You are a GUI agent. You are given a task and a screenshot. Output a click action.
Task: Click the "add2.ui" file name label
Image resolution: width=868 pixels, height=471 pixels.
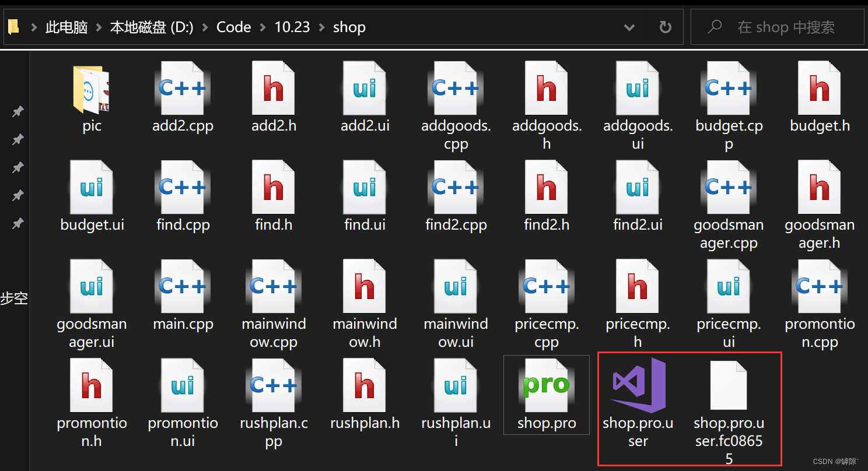pos(365,126)
